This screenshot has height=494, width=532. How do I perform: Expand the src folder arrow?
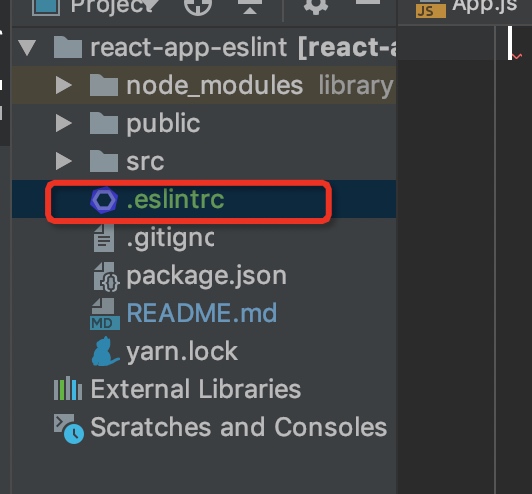[x=63, y=161]
